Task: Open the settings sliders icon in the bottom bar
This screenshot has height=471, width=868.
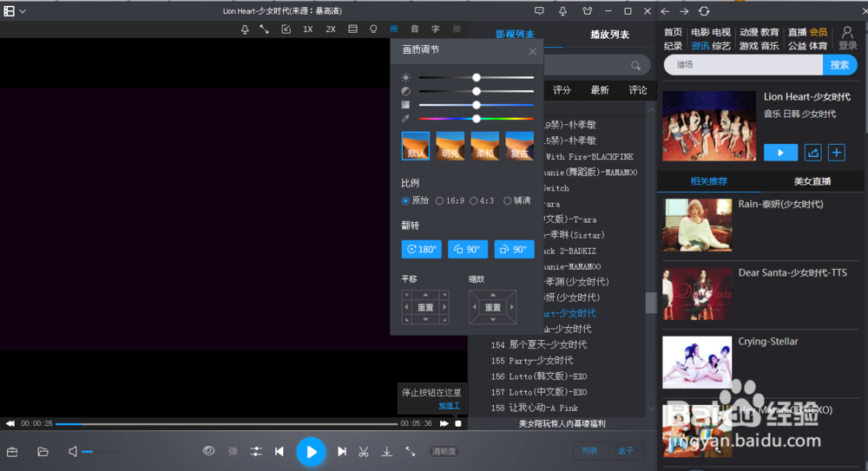Action: (256, 452)
